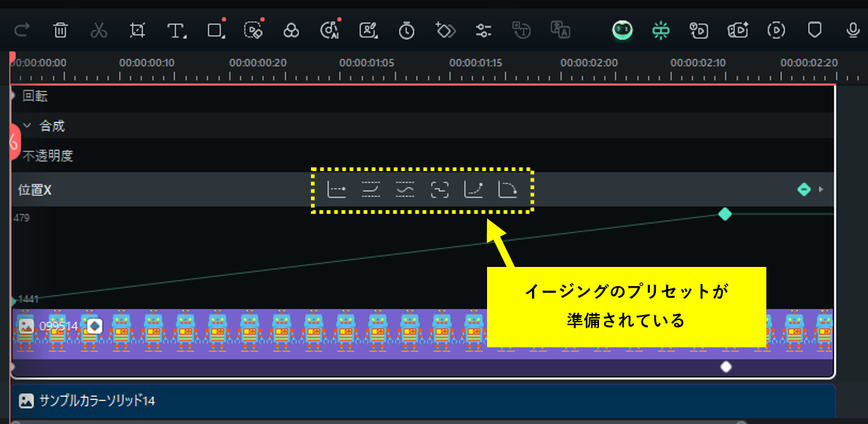Click the add keyframe diamonds toolbar icon
This screenshot has width=868, height=424.
445,30
